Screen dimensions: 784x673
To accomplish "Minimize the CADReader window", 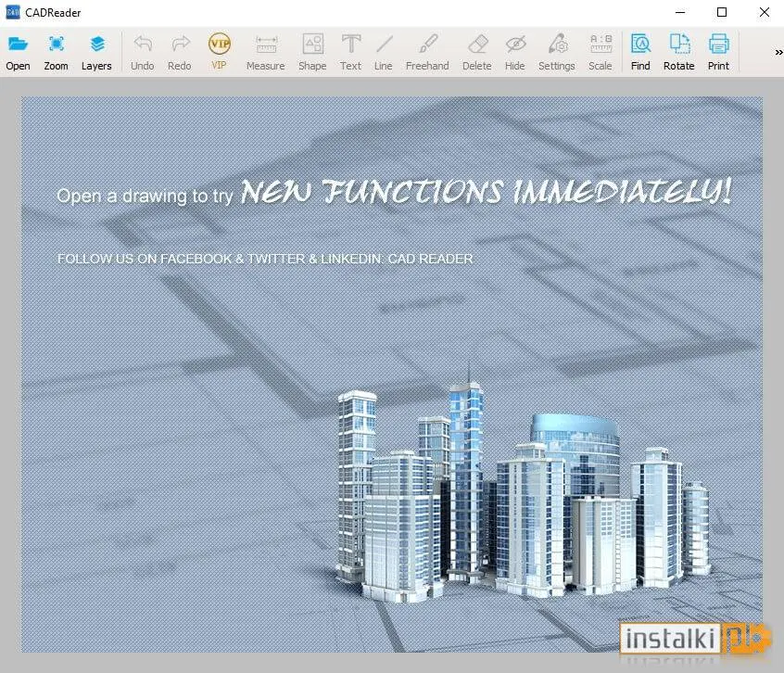I will point(680,12).
